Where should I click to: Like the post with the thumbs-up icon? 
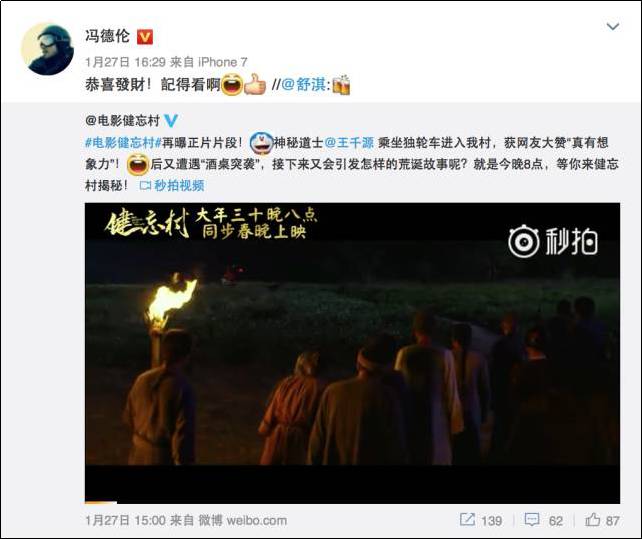tap(592, 520)
